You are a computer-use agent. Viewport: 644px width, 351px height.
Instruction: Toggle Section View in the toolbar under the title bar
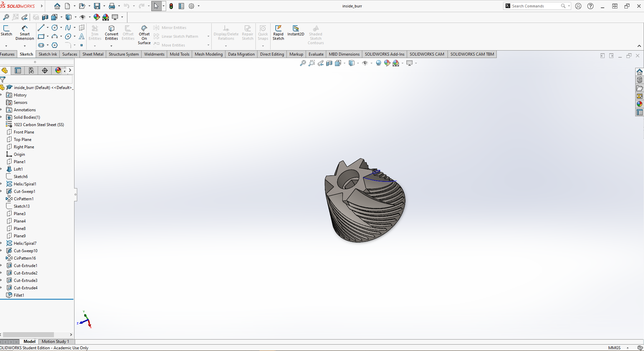pos(45,17)
